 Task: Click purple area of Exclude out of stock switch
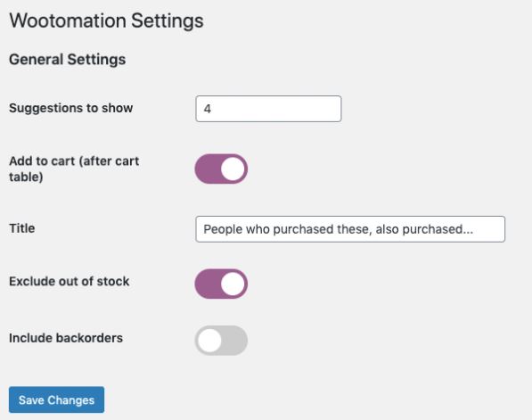point(208,284)
